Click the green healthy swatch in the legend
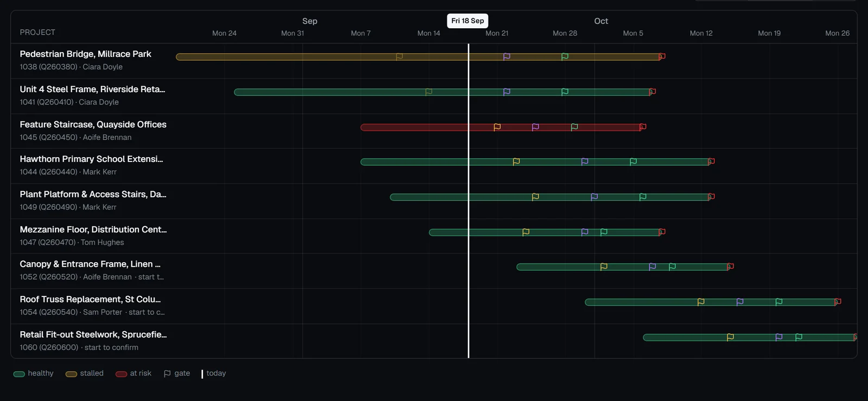The image size is (868, 401). pos(19,374)
